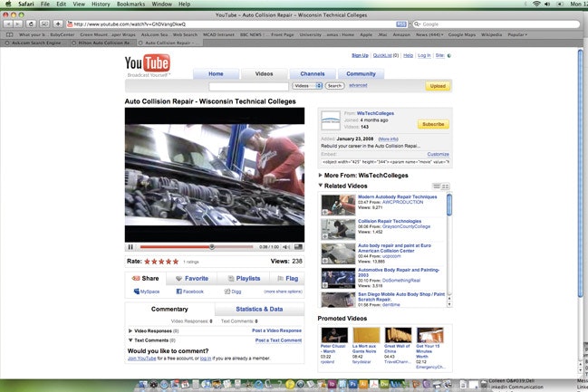Open the Videos search type dropdown

pyautogui.click(x=307, y=86)
